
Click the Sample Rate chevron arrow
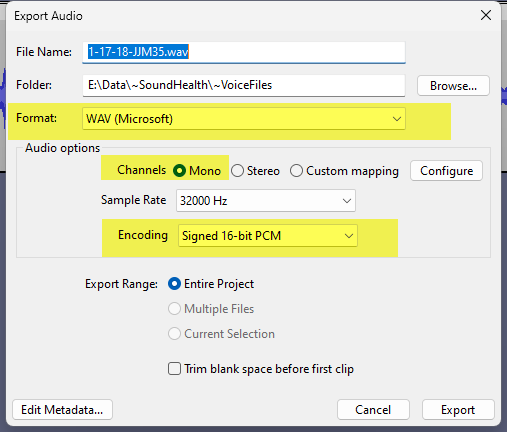click(347, 201)
